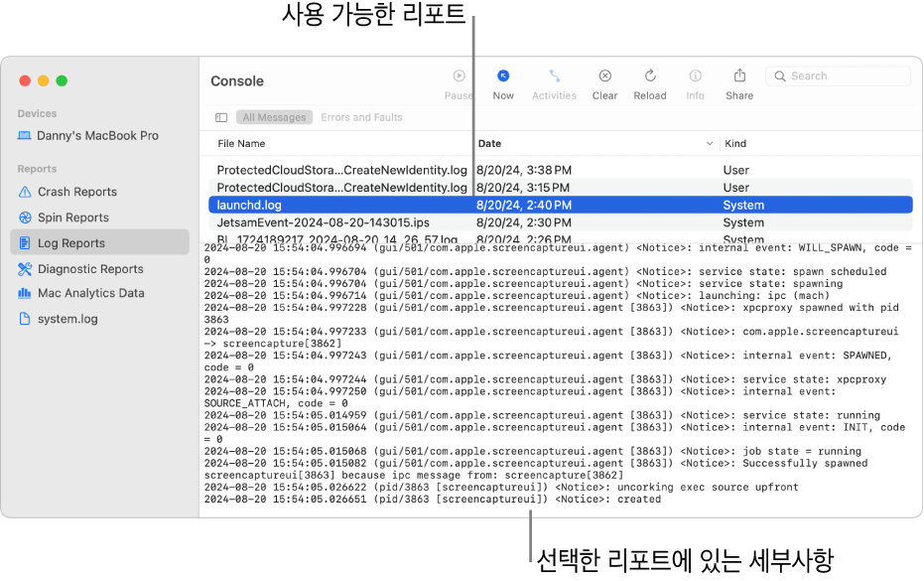Sort by Kind column header

tap(735, 143)
